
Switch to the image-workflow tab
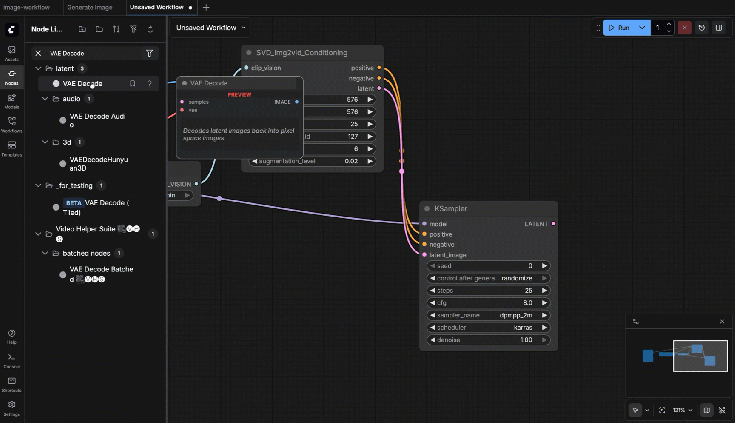coord(28,7)
